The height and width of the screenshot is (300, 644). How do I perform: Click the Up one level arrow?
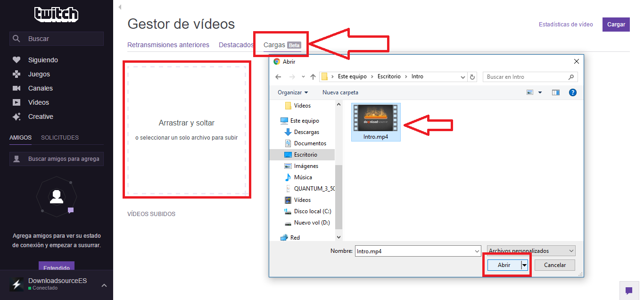[313, 77]
